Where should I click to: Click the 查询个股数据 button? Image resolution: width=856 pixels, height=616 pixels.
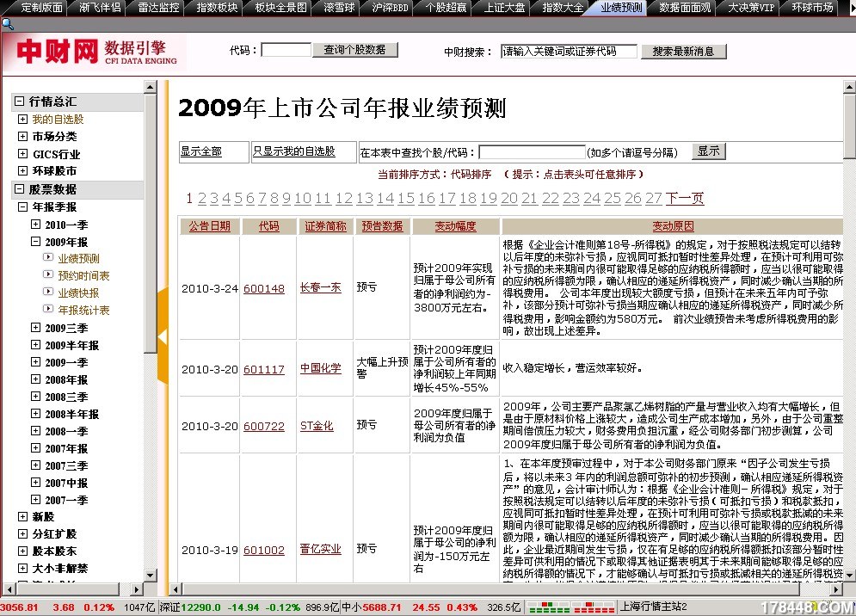click(x=354, y=50)
